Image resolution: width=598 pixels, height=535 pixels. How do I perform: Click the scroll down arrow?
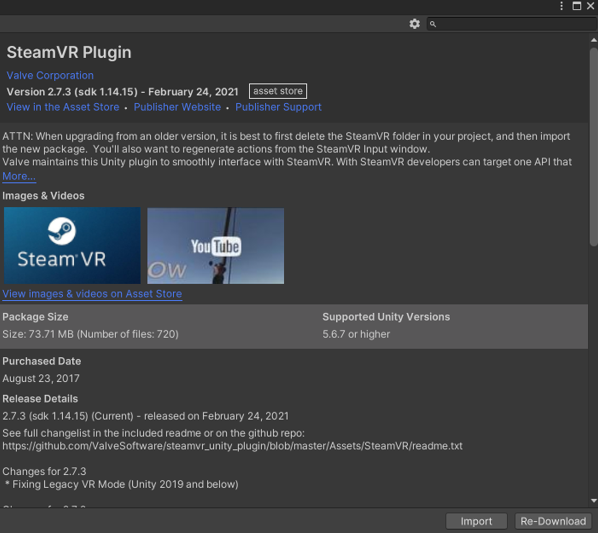pos(593,501)
